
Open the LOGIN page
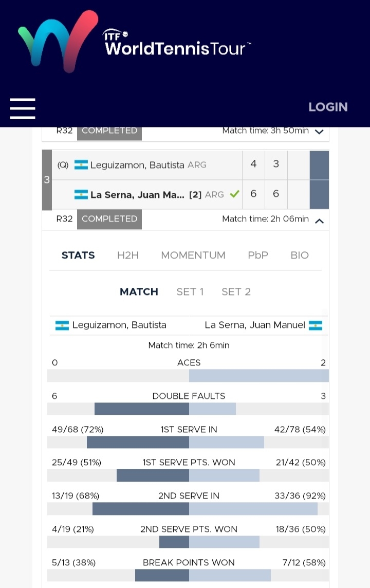click(x=328, y=107)
